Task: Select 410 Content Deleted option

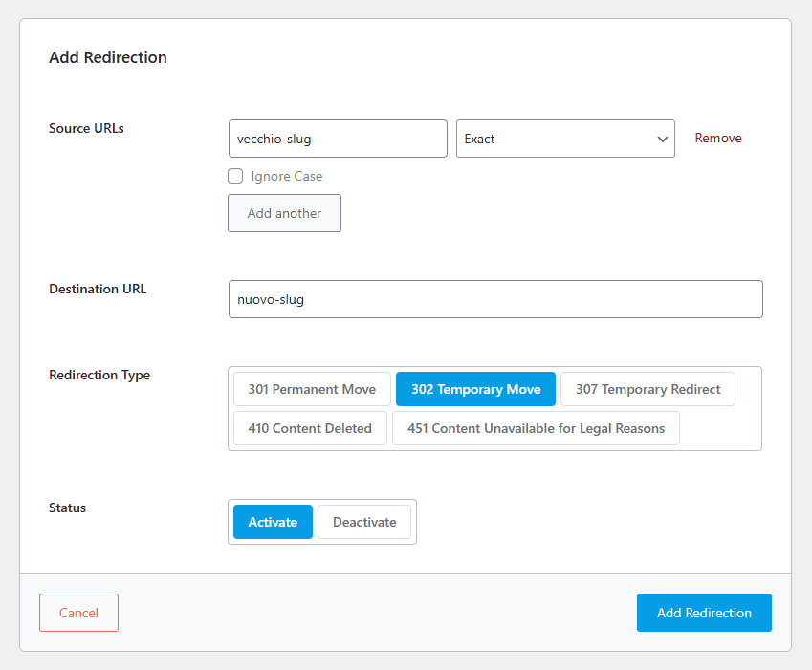Action: point(310,428)
